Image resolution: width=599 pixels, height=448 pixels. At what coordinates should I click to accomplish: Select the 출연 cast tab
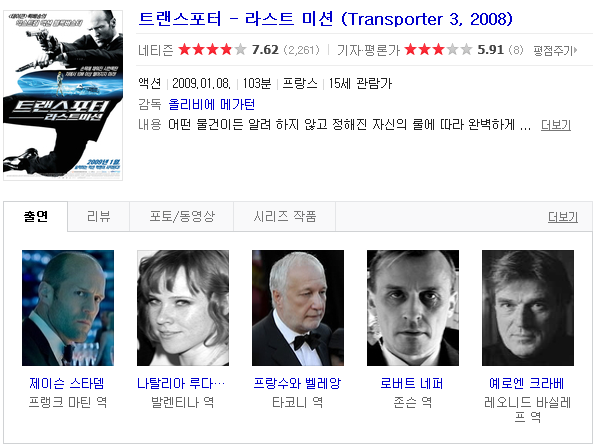pos(36,217)
